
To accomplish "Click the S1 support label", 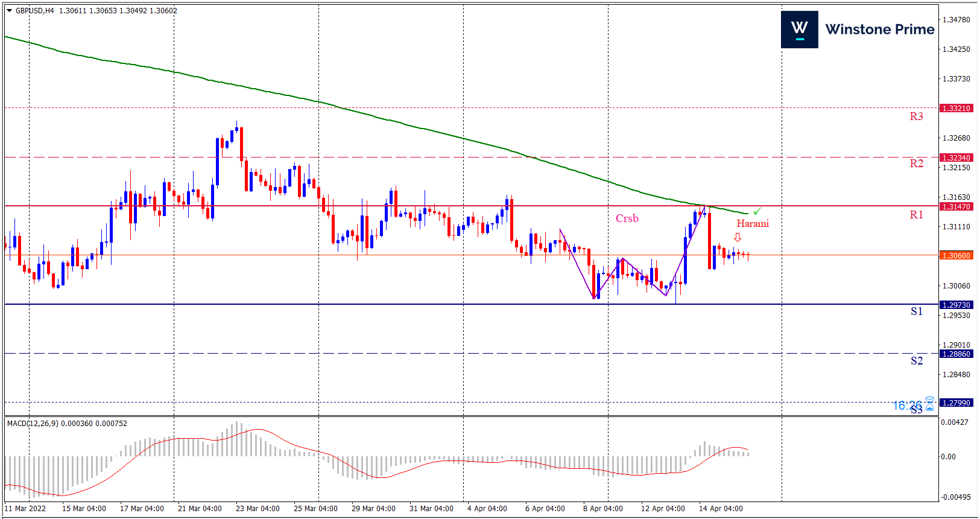I will [916, 311].
